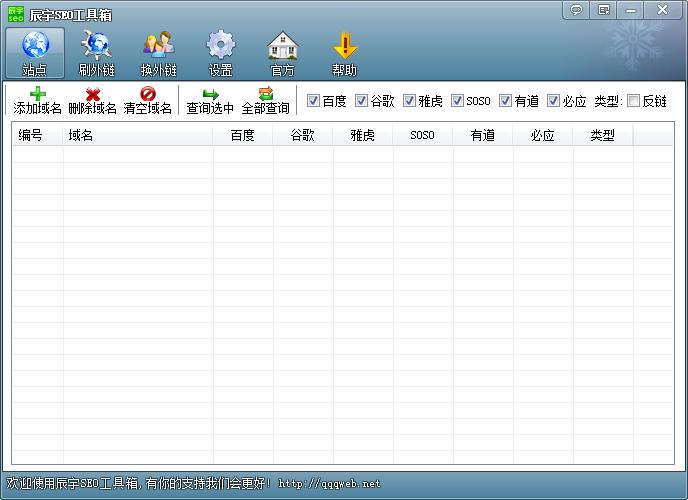Open the qqqweb.net link in status bar
Screen dimensions: 688x500
(329, 484)
